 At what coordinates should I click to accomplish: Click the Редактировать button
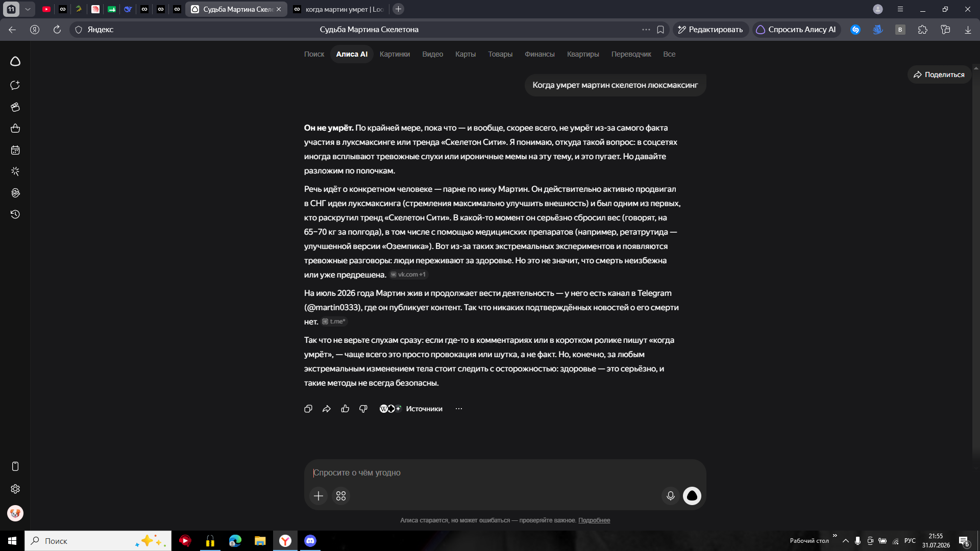point(710,30)
